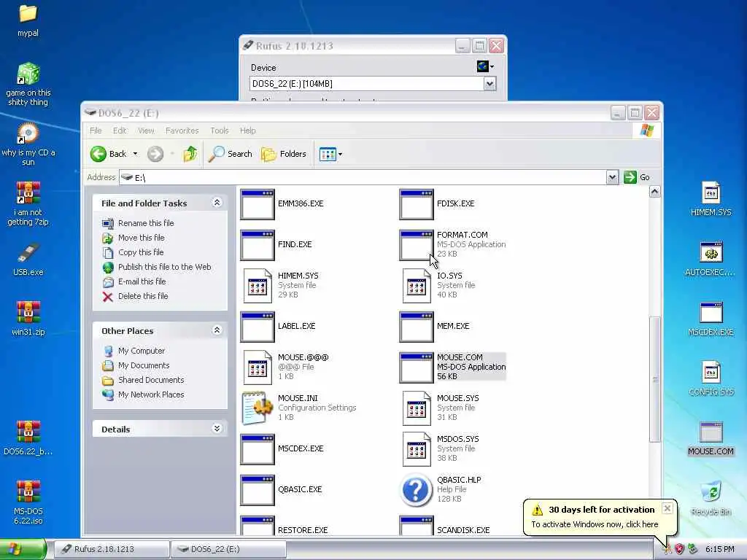Viewport: 747px width, 560px height.
Task: Click scrollbar up arrow in file list
Action: pyautogui.click(x=655, y=192)
